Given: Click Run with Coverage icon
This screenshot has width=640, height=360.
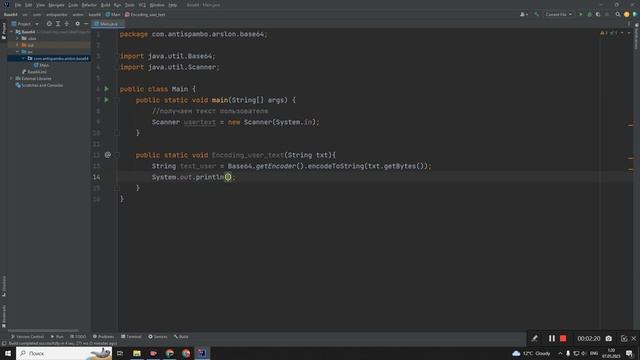Looking at the screenshot, I should (598, 14).
